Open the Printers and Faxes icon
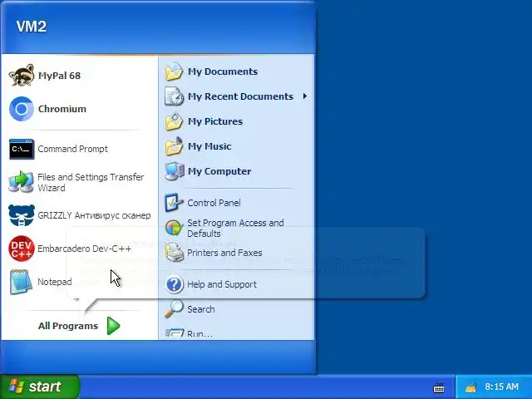Viewport: 532px width, 399px height. 174,253
